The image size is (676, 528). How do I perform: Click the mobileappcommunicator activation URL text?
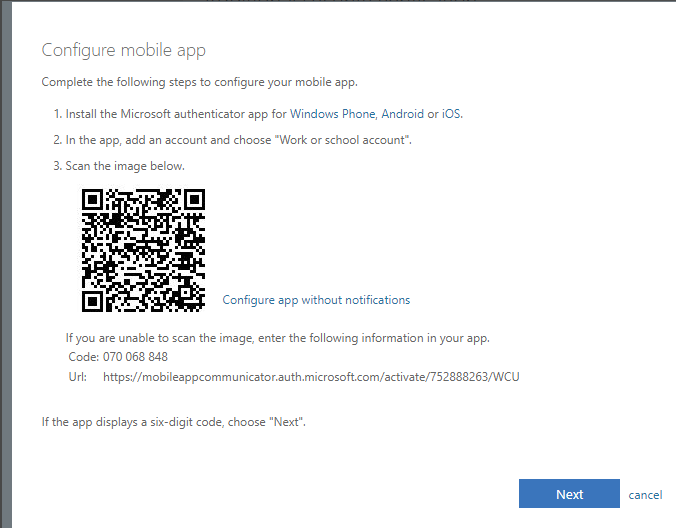point(311,377)
